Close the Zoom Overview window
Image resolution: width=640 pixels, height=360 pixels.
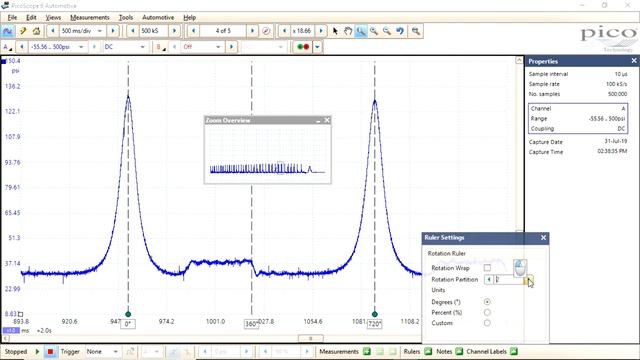327,120
